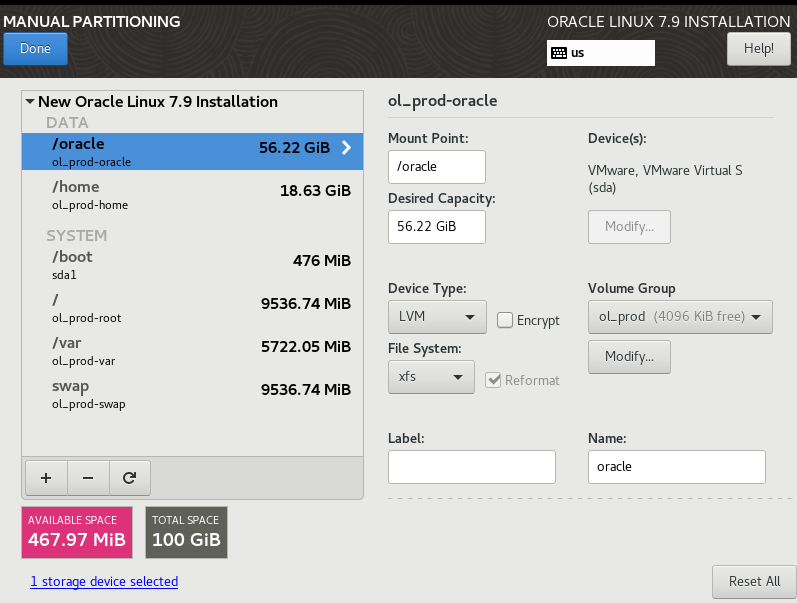This screenshot has width=797, height=603.
Task: Click Modify button under Device(s)
Action: [629, 227]
